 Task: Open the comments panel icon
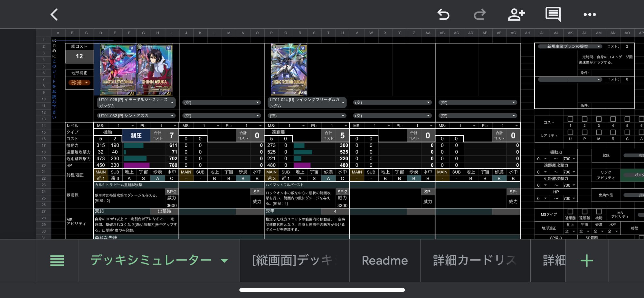[553, 15]
